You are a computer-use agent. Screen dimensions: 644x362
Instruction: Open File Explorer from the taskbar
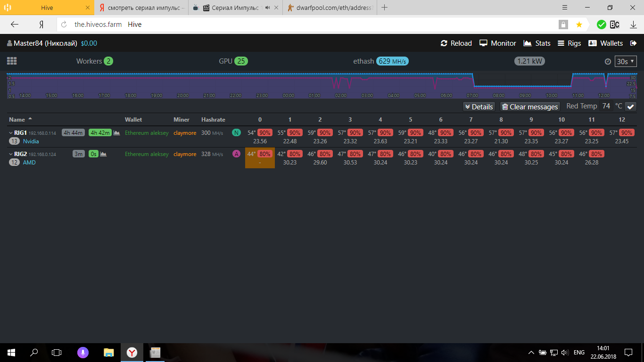pyautogui.click(x=109, y=352)
